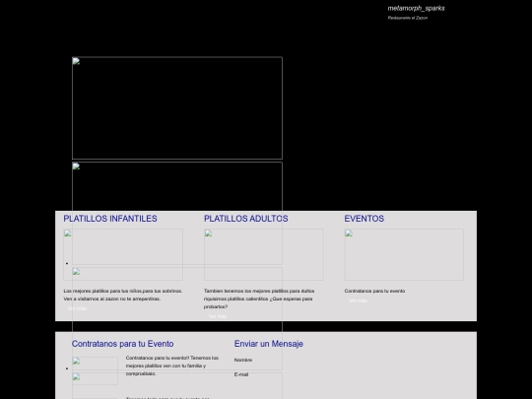Select the PLATILLOS ADULTOS image placeholder frame

(263, 255)
